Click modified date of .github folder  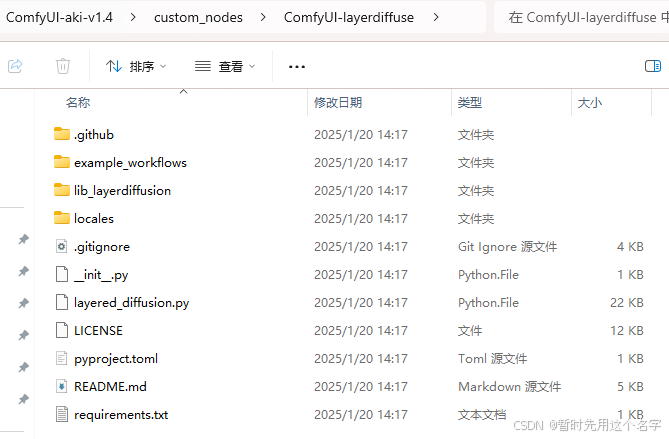tap(361, 135)
